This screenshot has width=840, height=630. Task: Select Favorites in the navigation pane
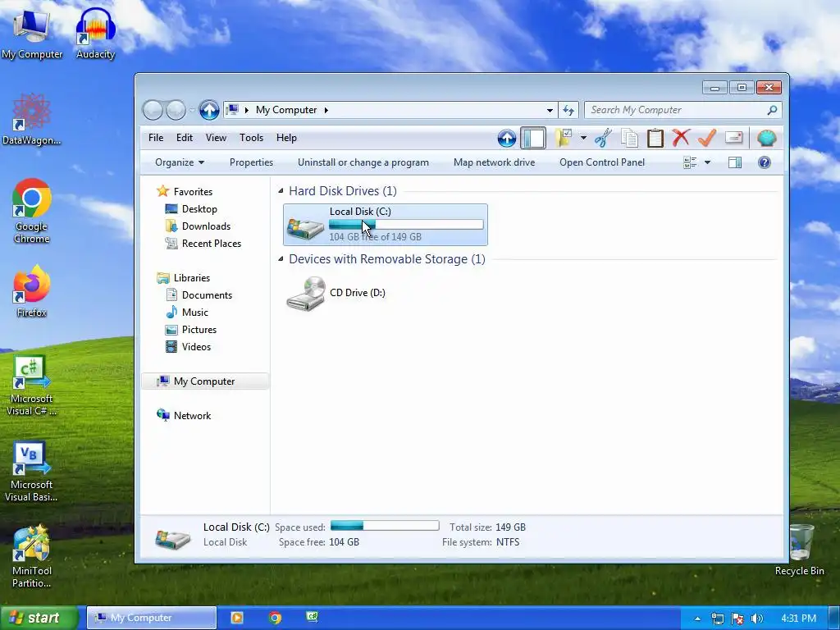coord(193,192)
